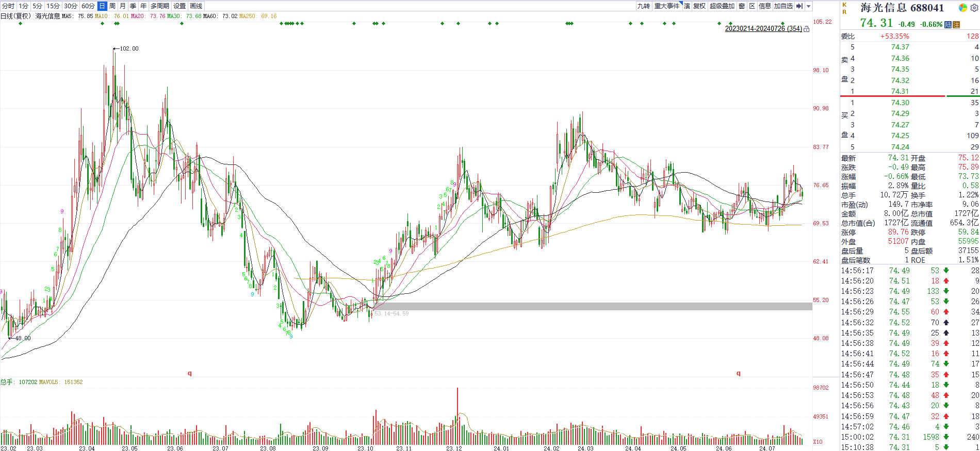Click the X10 volume scale label
The image size is (980, 451).
point(818,442)
